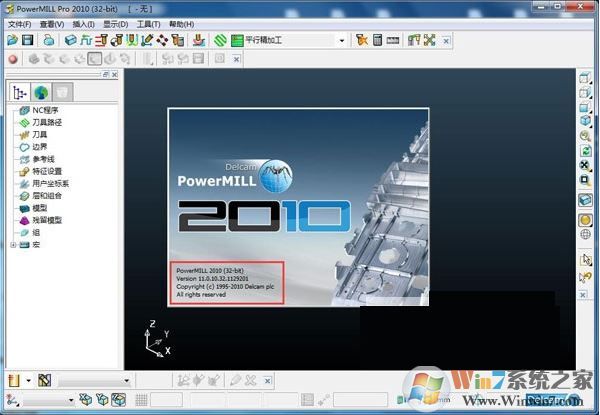The height and width of the screenshot is (415, 600).
Task: Select NC程序 in the explorer tree
Action: [45, 110]
